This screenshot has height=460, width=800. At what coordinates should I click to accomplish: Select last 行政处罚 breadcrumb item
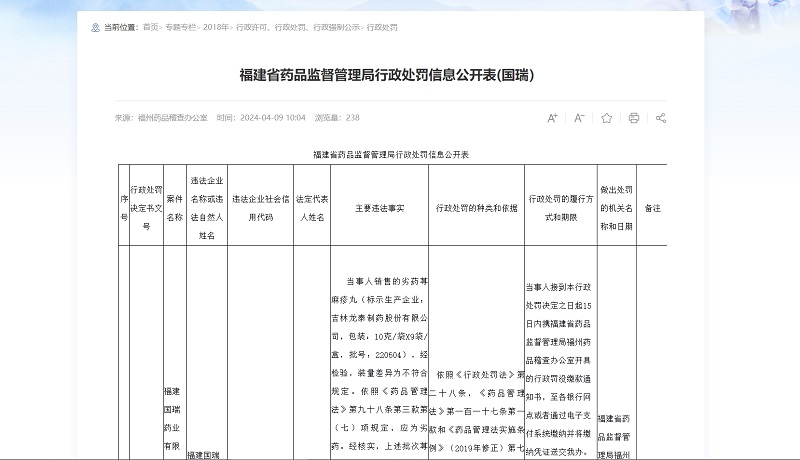[382, 27]
